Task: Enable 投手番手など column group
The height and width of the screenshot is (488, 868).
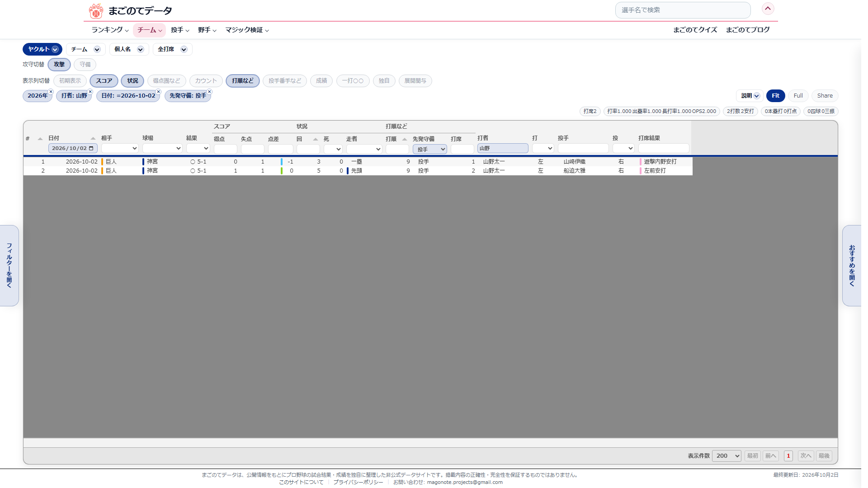Action: (285, 81)
